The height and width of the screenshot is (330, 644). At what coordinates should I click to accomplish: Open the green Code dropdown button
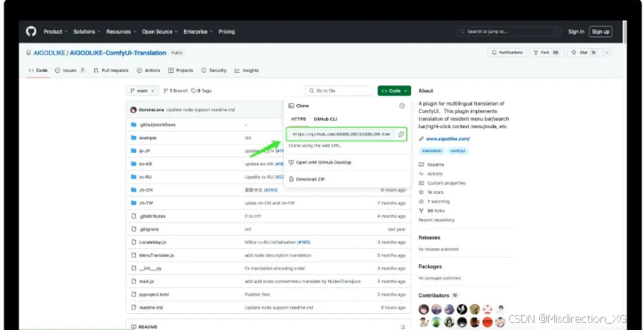[x=394, y=91]
